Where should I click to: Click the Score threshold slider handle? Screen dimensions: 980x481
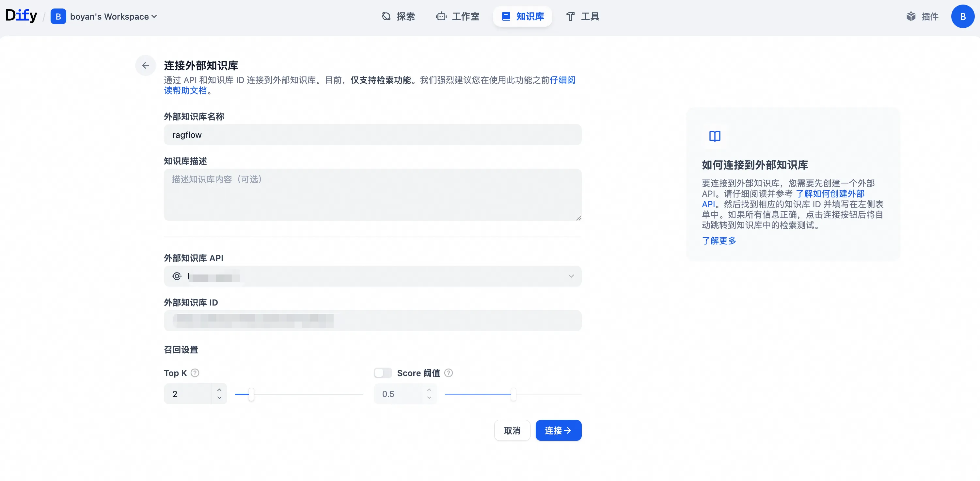(513, 394)
